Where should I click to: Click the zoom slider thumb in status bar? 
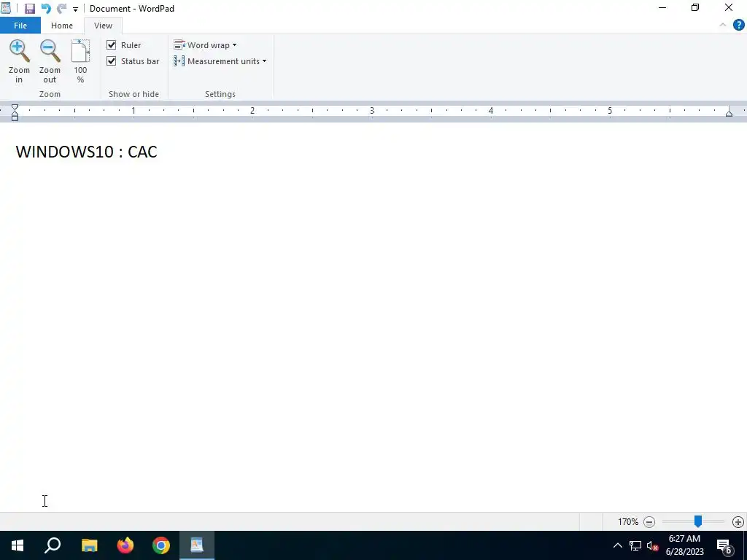[x=697, y=521]
